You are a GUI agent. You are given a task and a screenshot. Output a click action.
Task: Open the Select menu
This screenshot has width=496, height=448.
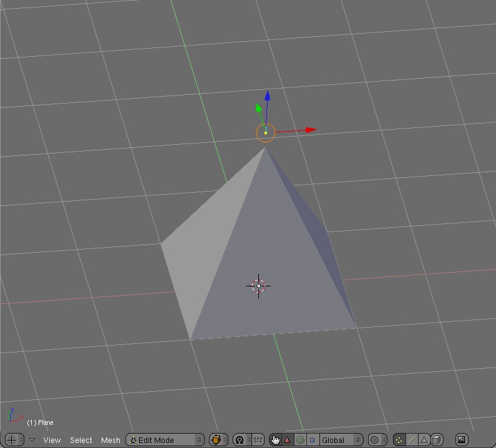(81, 440)
